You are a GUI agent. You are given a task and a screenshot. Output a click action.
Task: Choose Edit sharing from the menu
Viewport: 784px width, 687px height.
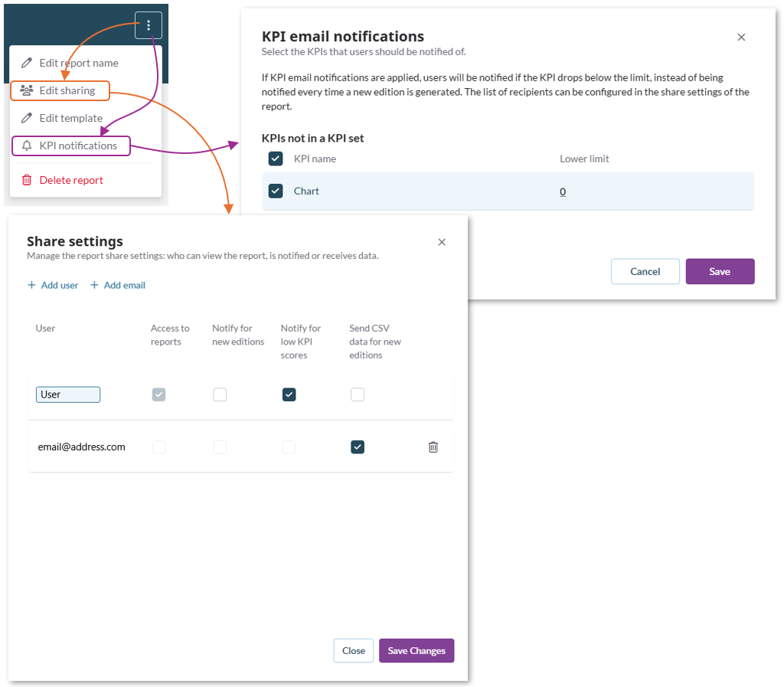[60, 90]
